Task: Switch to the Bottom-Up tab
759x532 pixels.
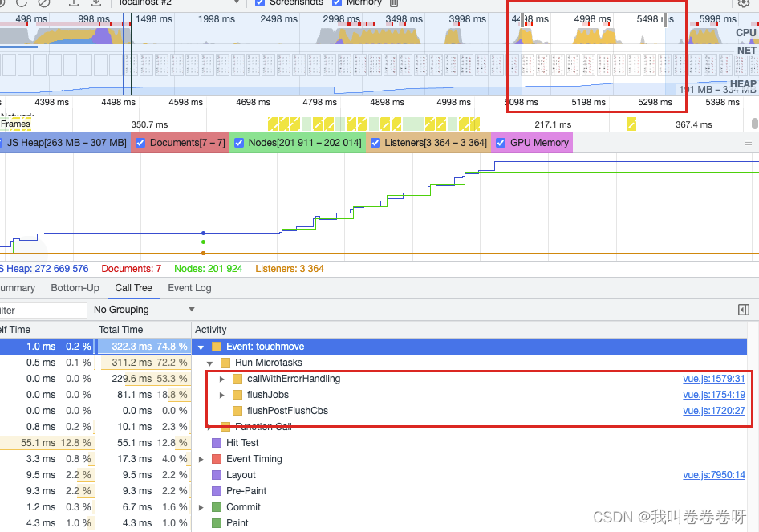Action: coord(75,288)
